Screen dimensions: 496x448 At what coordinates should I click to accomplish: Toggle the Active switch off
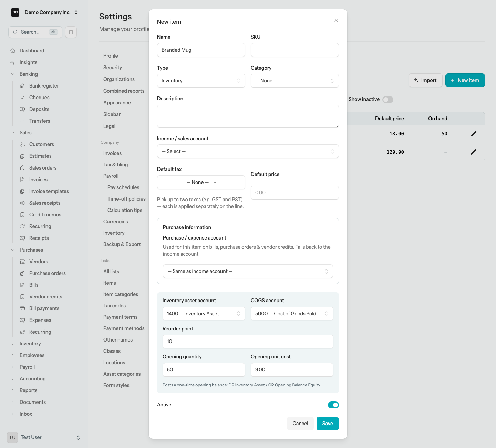coord(333,405)
